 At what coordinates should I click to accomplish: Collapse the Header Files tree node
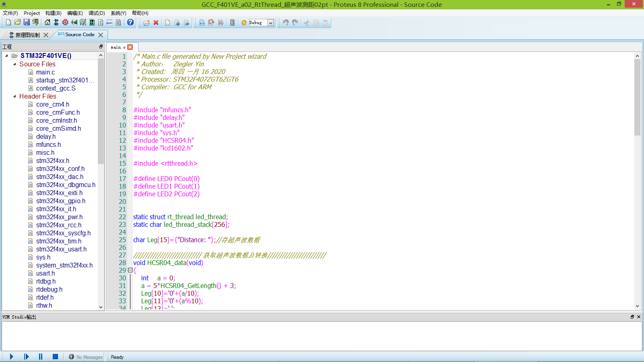point(15,96)
